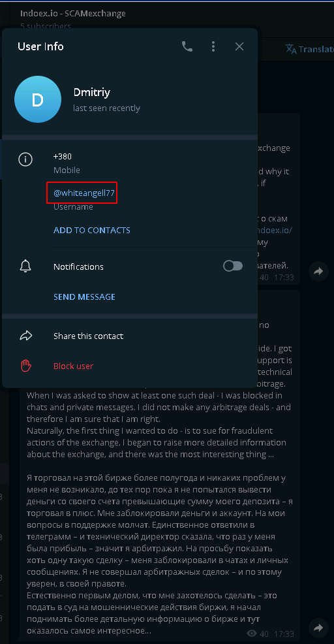Viewport: 334px width, 644px height.
Task: Open the Indoex.io - SCAMexchange channel header
Action: coord(73,14)
